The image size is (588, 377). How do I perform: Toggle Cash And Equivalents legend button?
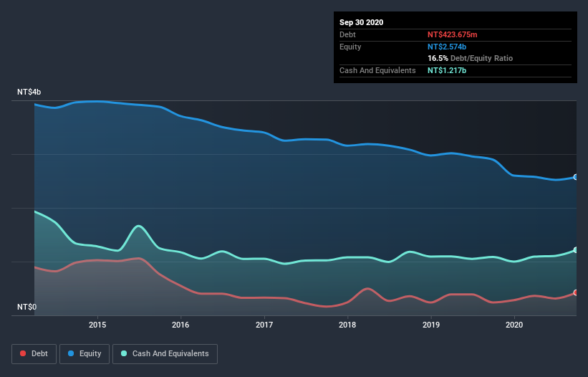[x=165, y=354]
